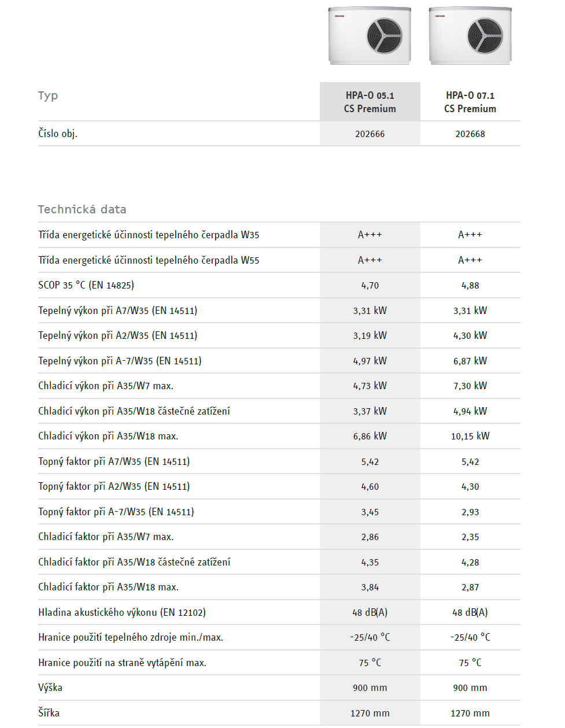565x728 pixels.
Task: Click the 6,87 kW heating output value
Action: click(x=470, y=361)
